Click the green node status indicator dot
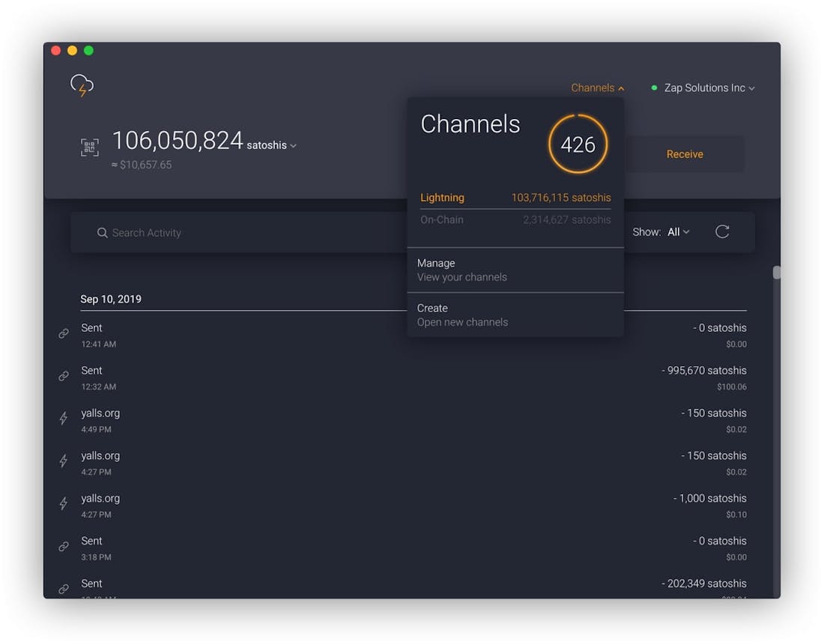Image resolution: width=824 pixels, height=644 pixels. tap(651, 88)
